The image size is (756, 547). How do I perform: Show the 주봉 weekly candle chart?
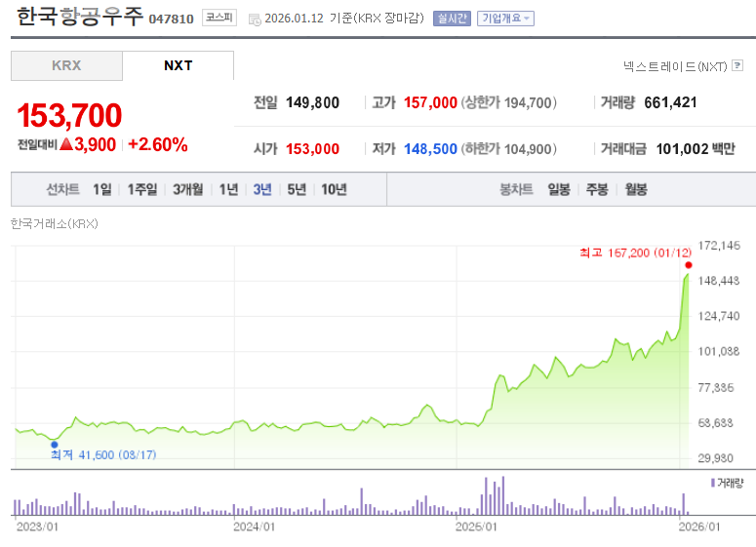597,189
